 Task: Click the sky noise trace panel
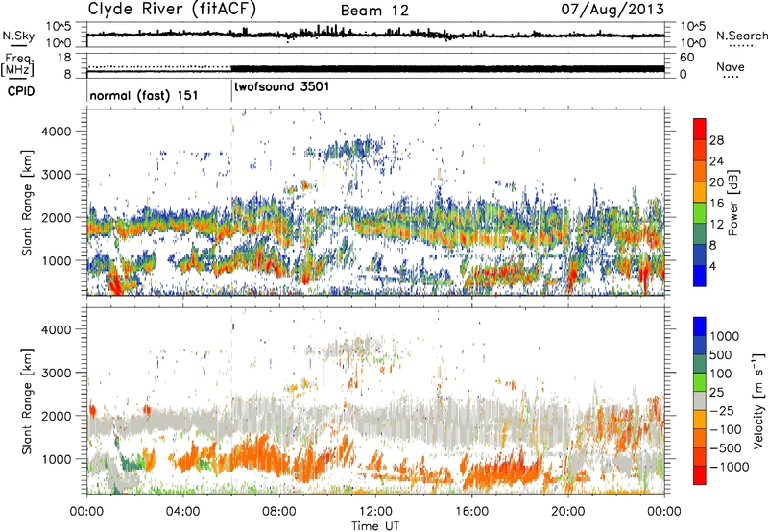click(375, 35)
